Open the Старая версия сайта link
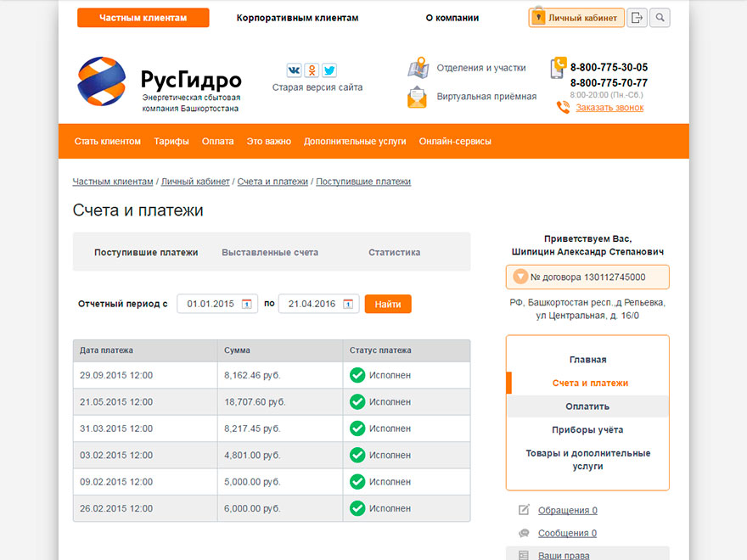 [x=317, y=87]
